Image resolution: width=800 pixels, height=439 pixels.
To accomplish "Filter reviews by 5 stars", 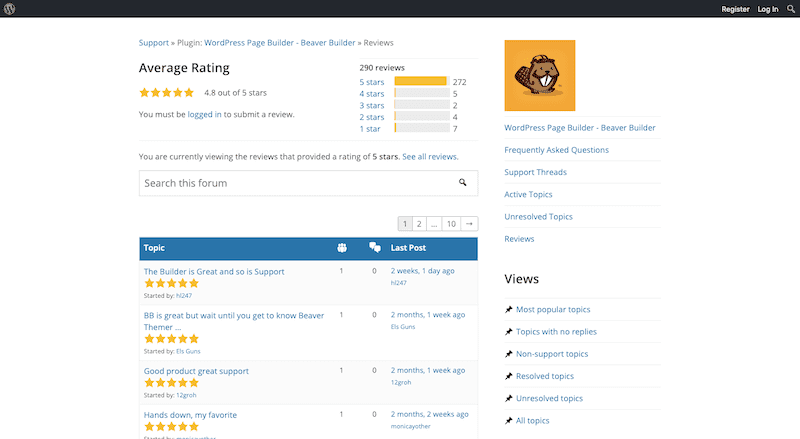I will point(371,82).
